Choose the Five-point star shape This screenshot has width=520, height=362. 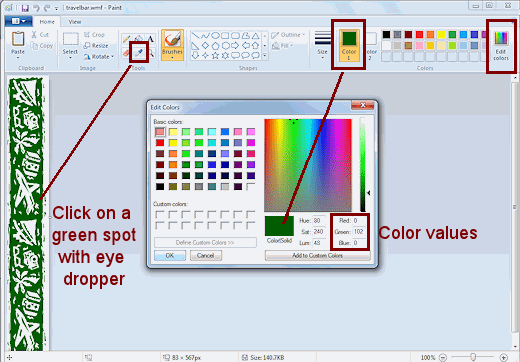click(215, 56)
